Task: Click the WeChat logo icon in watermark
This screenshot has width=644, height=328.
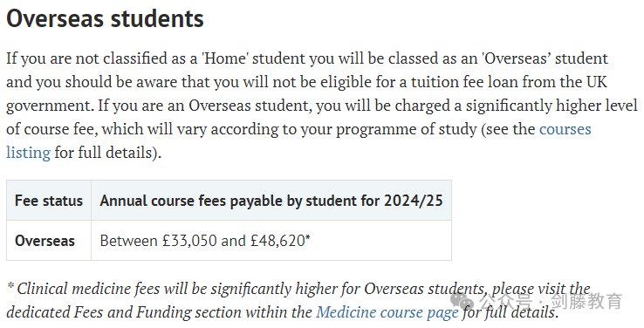Action: pyautogui.click(x=462, y=301)
